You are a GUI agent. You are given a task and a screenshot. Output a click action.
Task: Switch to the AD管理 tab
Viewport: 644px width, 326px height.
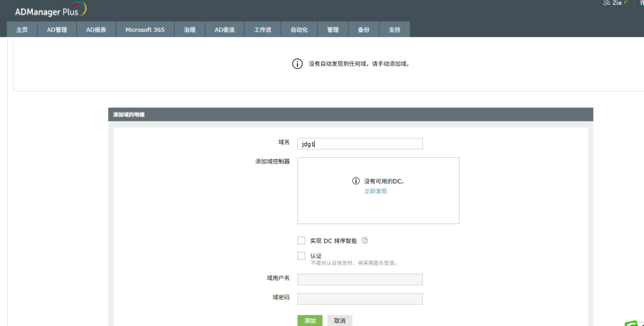pos(57,30)
